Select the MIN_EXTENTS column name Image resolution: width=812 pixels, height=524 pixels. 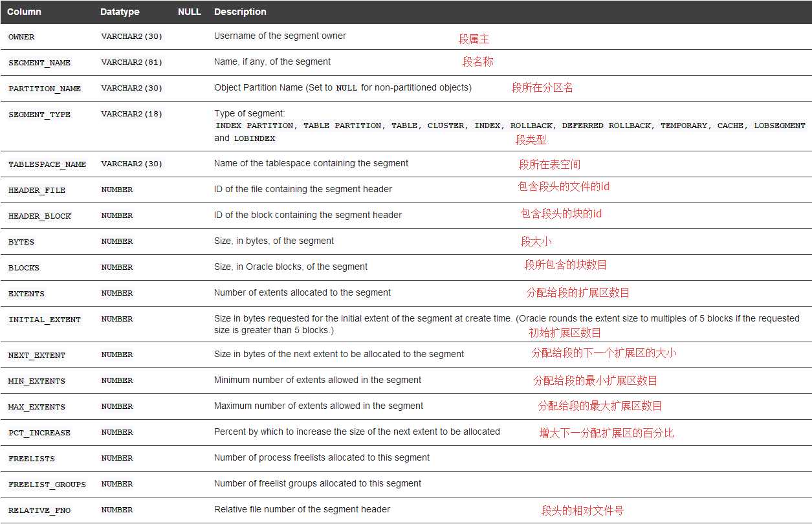[x=37, y=381]
